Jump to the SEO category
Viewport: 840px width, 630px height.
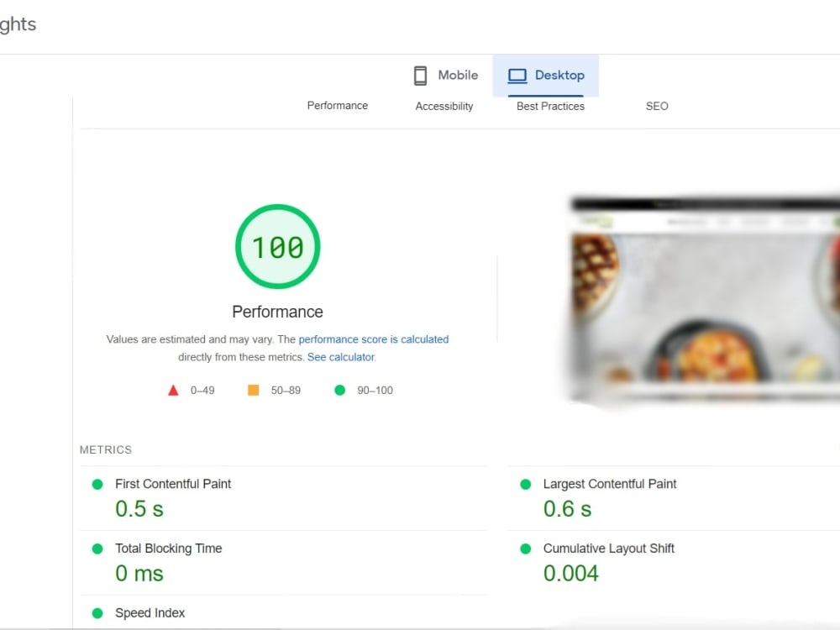pos(657,106)
